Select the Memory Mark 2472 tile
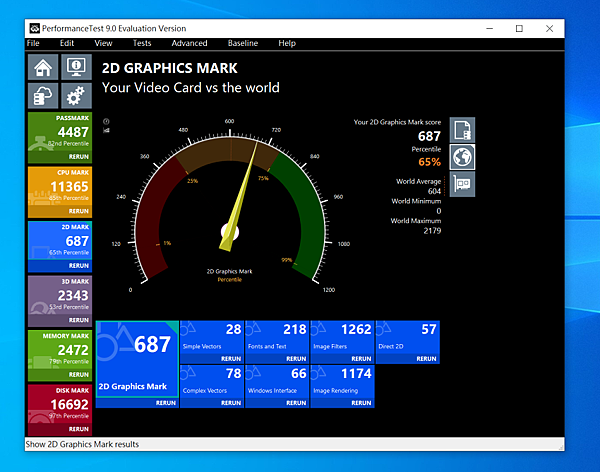The width and height of the screenshot is (600, 472). tap(60, 350)
